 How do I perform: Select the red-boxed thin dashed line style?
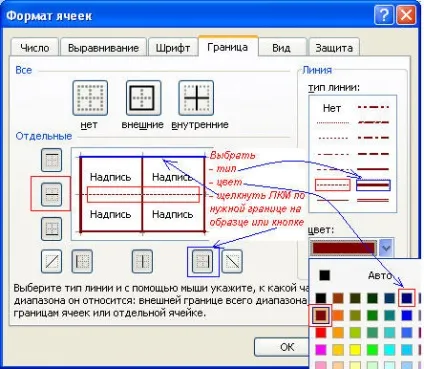click(x=333, y=185)
